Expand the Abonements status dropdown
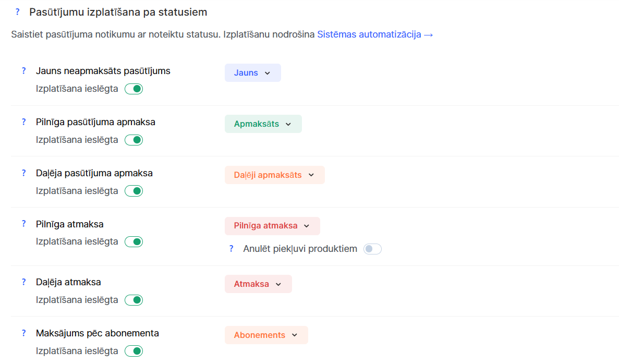This screenshot has height=364, width=619. pyautogui.click(x=266, y=335)
